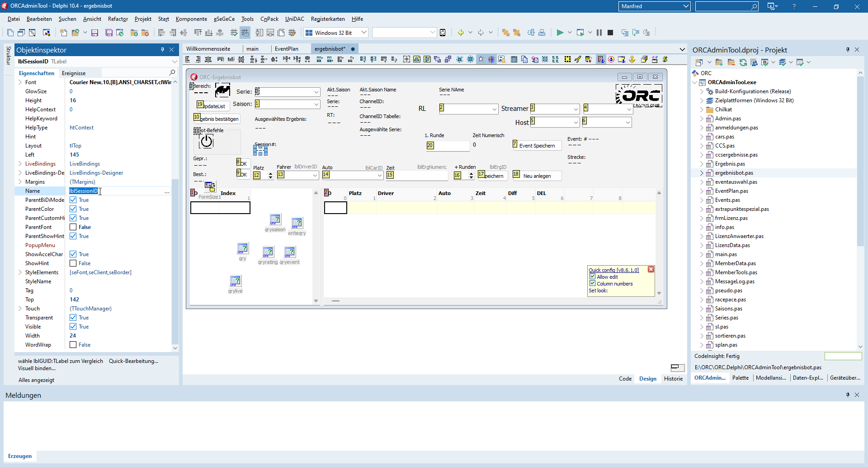Click the Neu anlegen button
The width and height of the screenshot is (868, 467).
(537, 176)
